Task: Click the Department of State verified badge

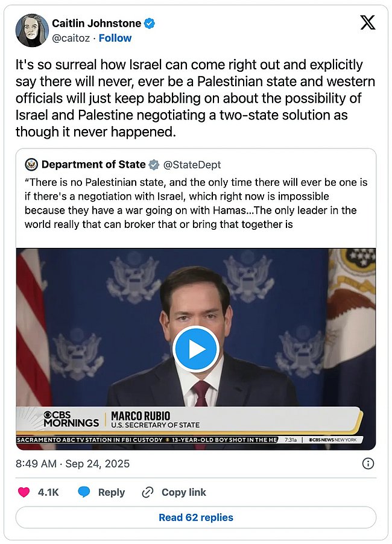Action: 154,165
